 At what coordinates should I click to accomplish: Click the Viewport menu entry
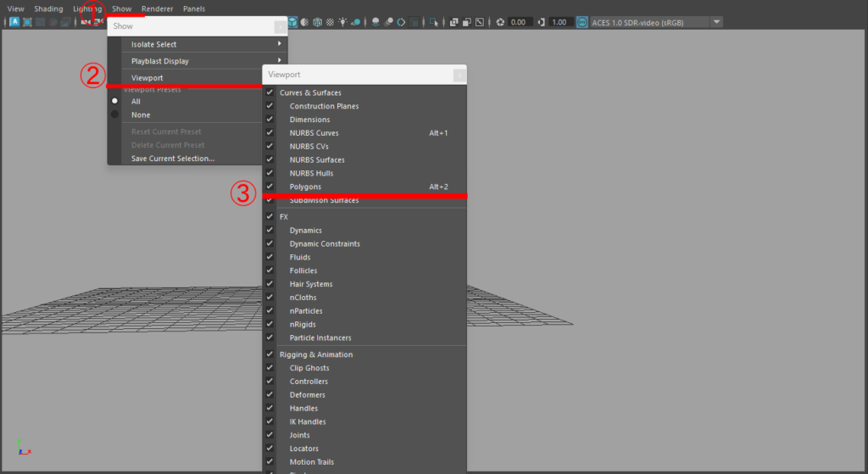point(147,78)
